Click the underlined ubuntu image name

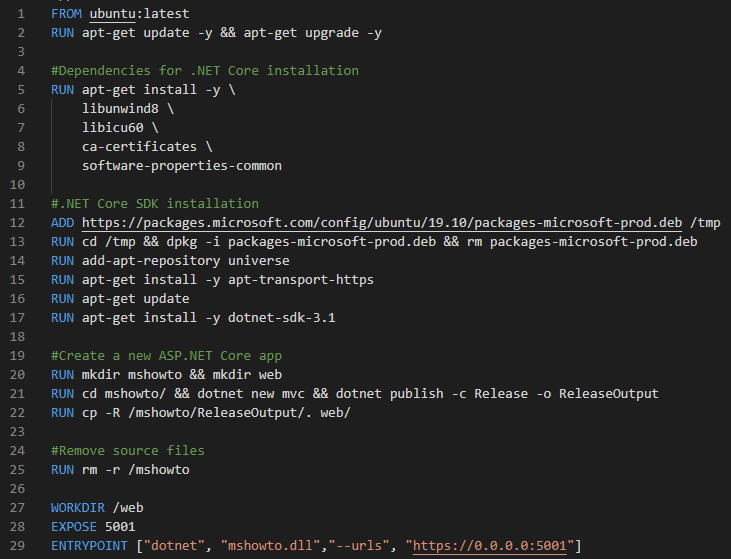112,14
